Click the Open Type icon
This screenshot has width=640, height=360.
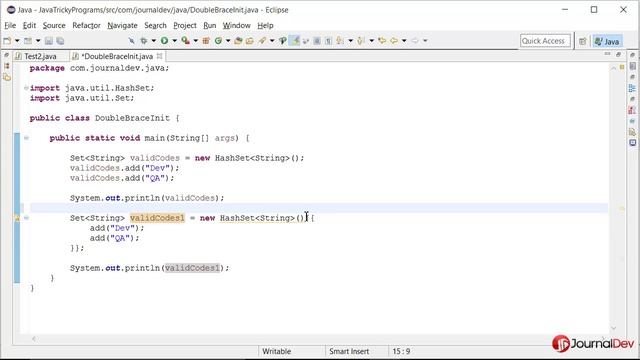pyautogui.click(x=238, y=41)
